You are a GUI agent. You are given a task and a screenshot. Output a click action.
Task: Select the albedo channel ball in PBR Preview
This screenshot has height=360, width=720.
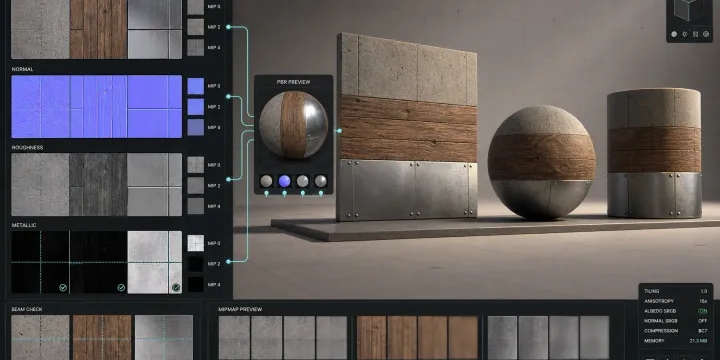point(266,181)
